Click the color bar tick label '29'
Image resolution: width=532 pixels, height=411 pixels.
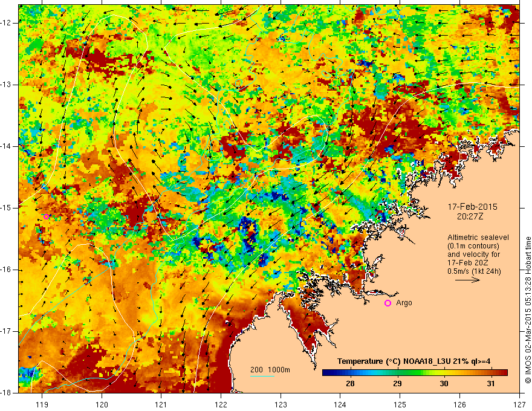tap(397, 384)
